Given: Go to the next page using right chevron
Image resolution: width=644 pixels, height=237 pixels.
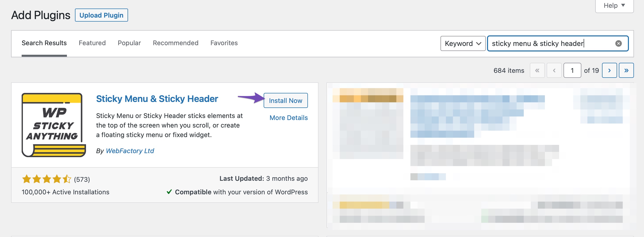Looking at the screenshot, I should pyautogui.click(x=610, y=70).
